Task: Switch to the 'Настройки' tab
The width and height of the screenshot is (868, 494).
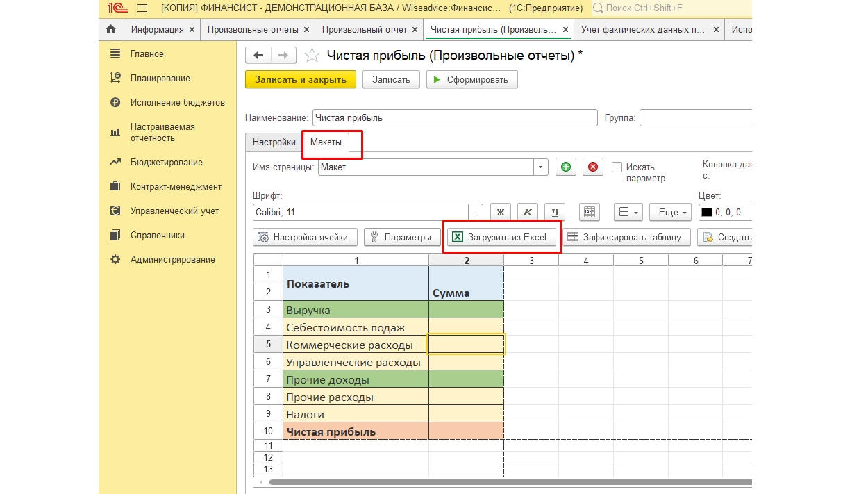Action: [274, 142]
